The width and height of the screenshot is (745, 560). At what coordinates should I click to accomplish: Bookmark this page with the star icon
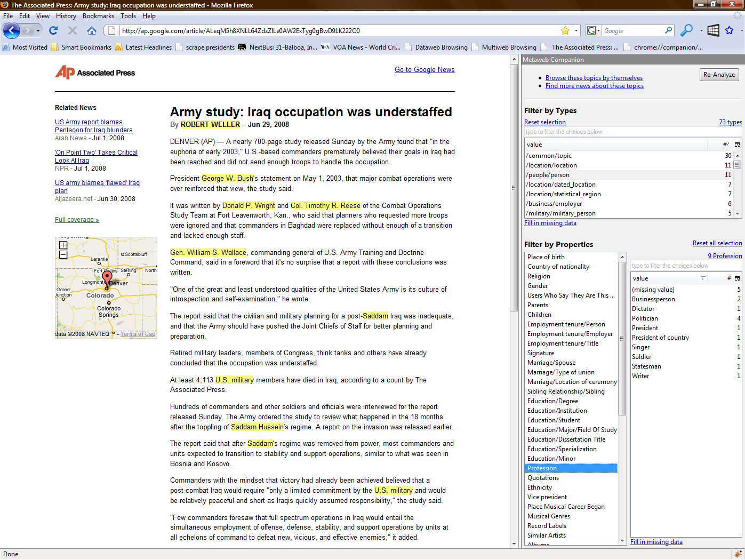pos(565,30)
